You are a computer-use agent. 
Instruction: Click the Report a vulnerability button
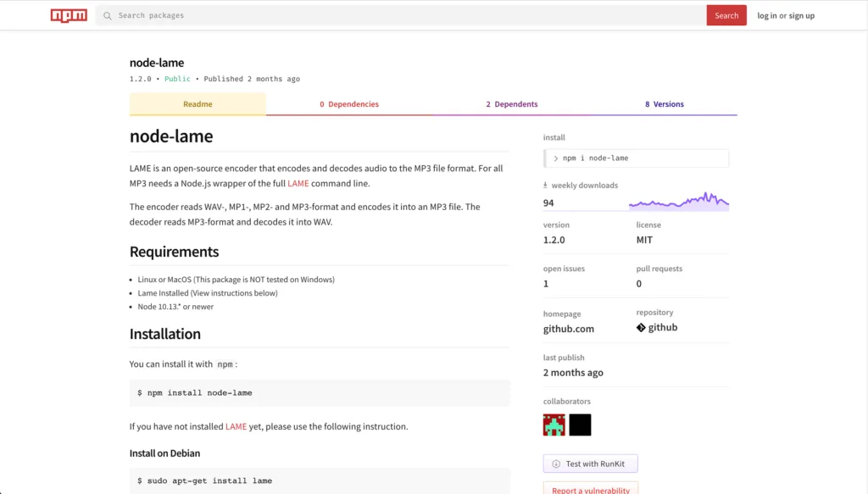point(590,489)
